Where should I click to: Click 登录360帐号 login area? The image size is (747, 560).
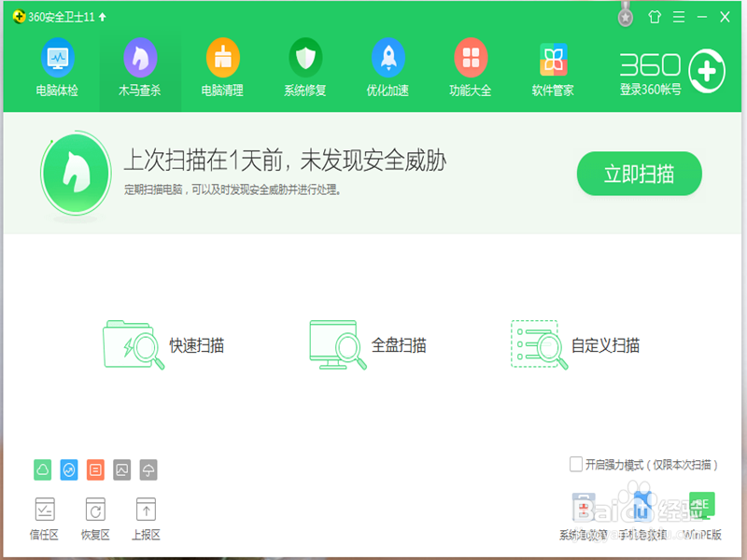click(x=650, y=89)
